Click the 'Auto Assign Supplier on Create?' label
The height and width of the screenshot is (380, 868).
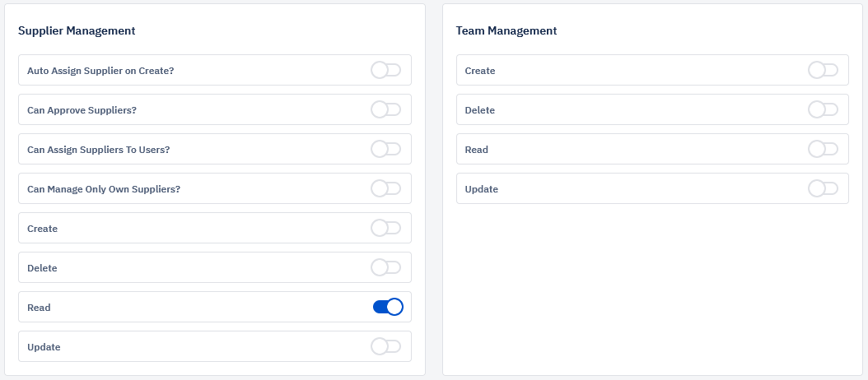(x=100, y=71)
